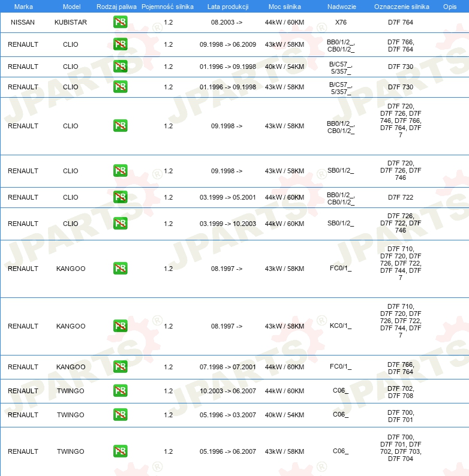Click the Moc silnika column header

(285, 7)
